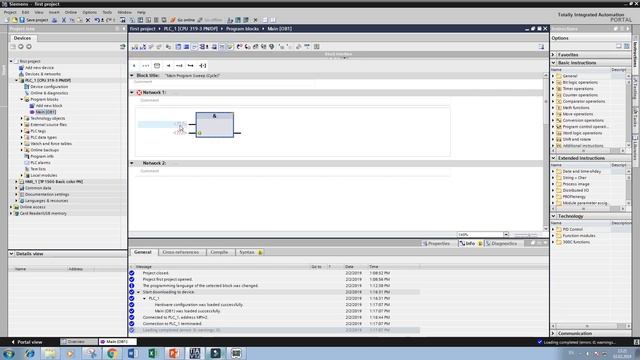
Task: Open the Edit menu
Action: coord(25,12)
